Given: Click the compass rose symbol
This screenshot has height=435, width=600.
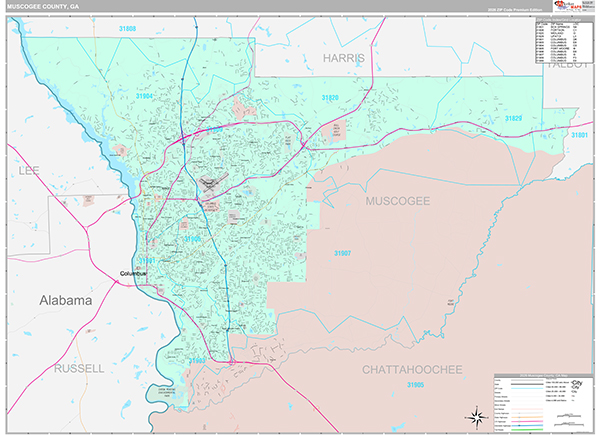Looking at the screenshot, I should pyautogui.click(x=477, y=417).
